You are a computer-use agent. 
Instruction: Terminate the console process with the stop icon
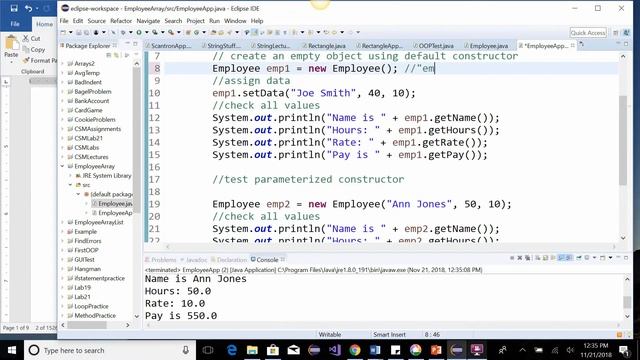(x=512, y=258)
